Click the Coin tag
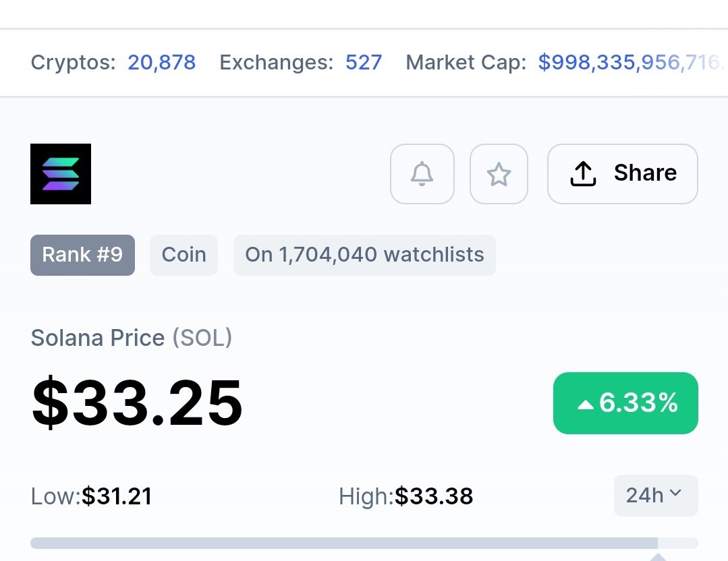This screenshot has height=561, width=728. pyautogui.click(x=184, y=255)
